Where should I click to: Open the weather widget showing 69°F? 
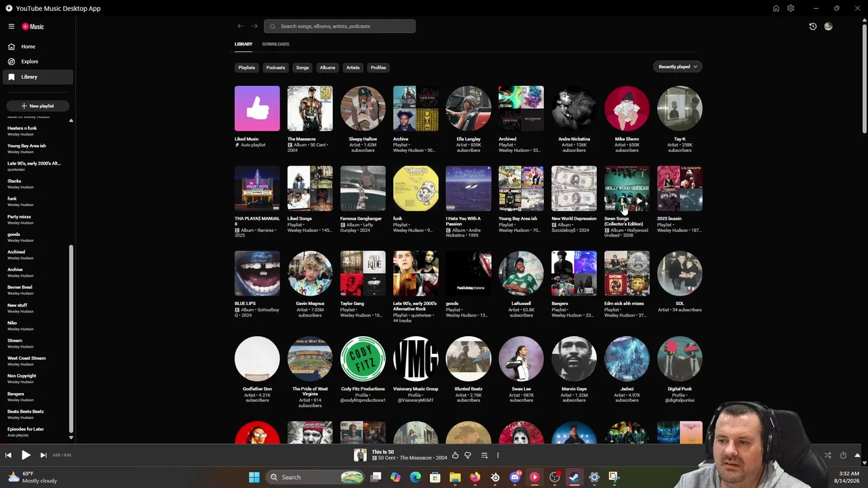pos(33,477)
